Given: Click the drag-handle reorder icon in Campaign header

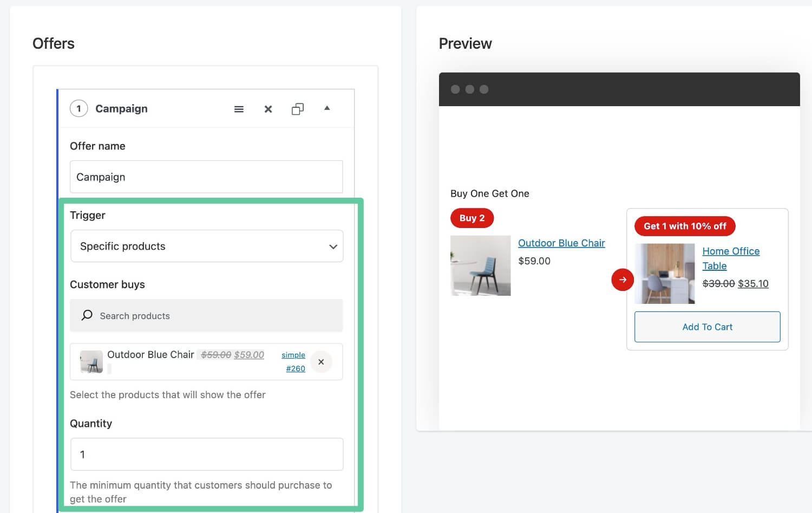Looking at the screenshot, I should [239, 109].
